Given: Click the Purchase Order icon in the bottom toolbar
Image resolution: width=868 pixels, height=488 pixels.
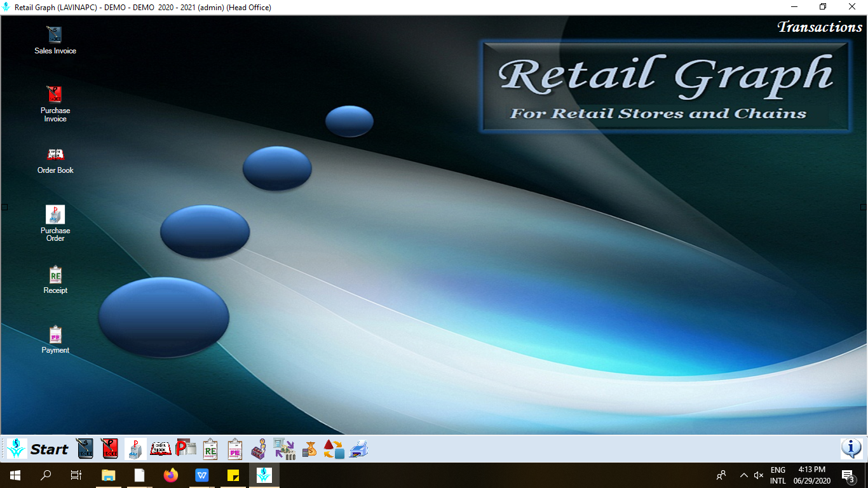Looking at the screenshot, I should [x=135, y=449].
